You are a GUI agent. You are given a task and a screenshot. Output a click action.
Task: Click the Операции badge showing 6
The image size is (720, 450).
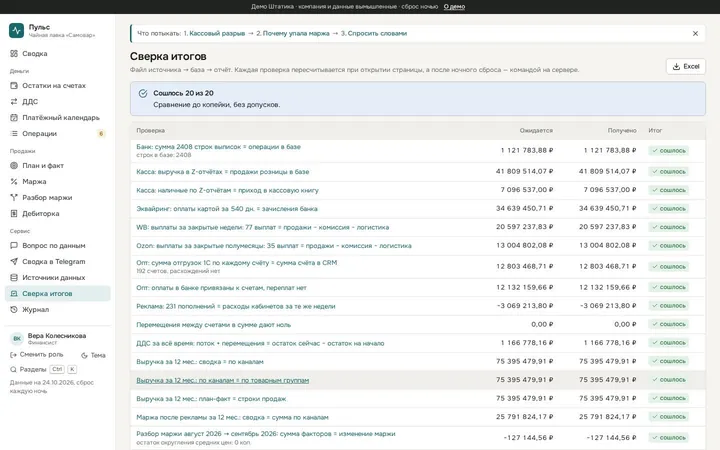pos(101,134)
